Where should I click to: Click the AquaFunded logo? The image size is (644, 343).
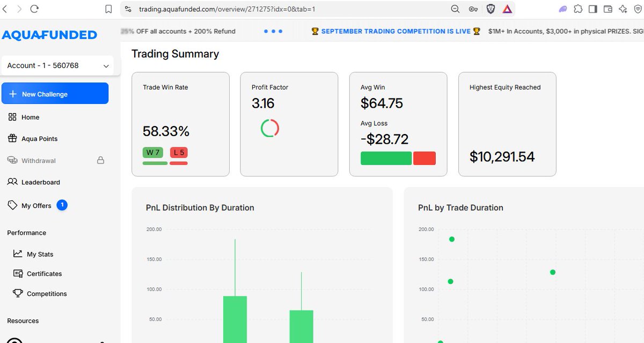49,35
